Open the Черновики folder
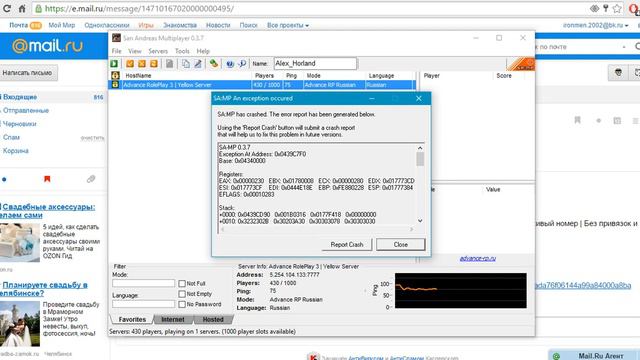The width and height of the screenshot is (640, 360). (x=20, y=124)
